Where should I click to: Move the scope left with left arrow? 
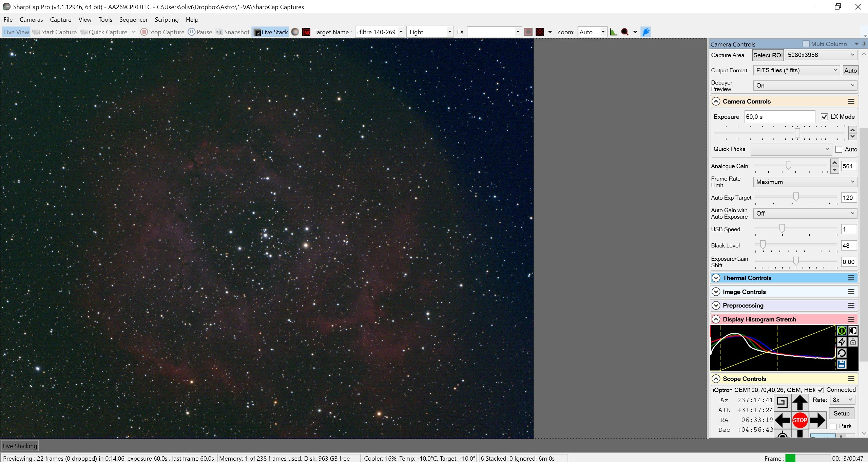782,420
